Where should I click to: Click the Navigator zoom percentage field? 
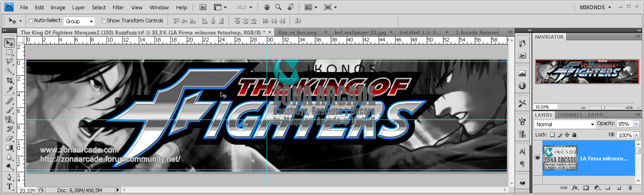[546, 107]
